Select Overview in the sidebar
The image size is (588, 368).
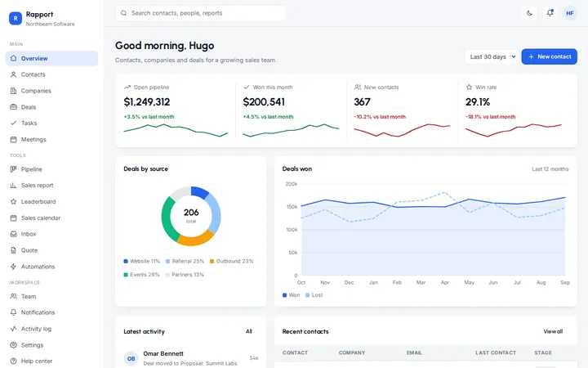(51, 58)
